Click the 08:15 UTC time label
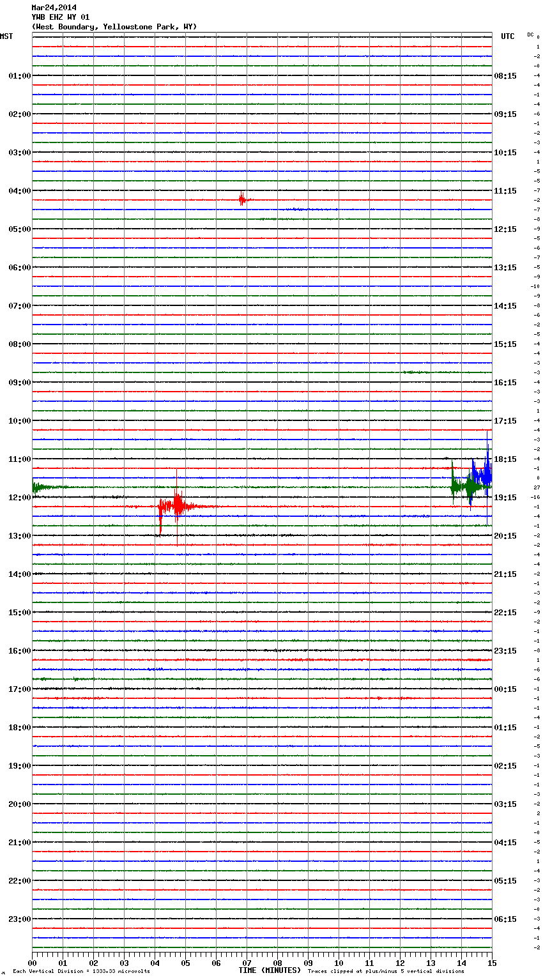543x980 pixels. [505, 76]
